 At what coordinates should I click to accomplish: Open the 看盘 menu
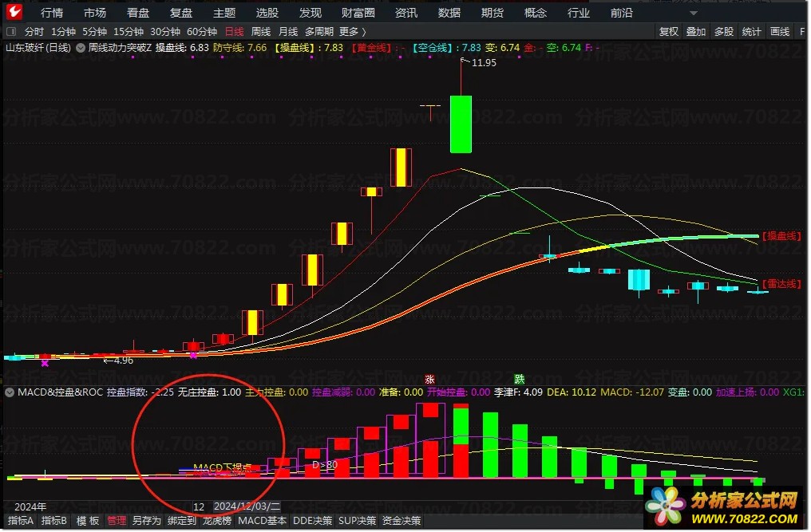pyautogui.click(x=138, y=13)
